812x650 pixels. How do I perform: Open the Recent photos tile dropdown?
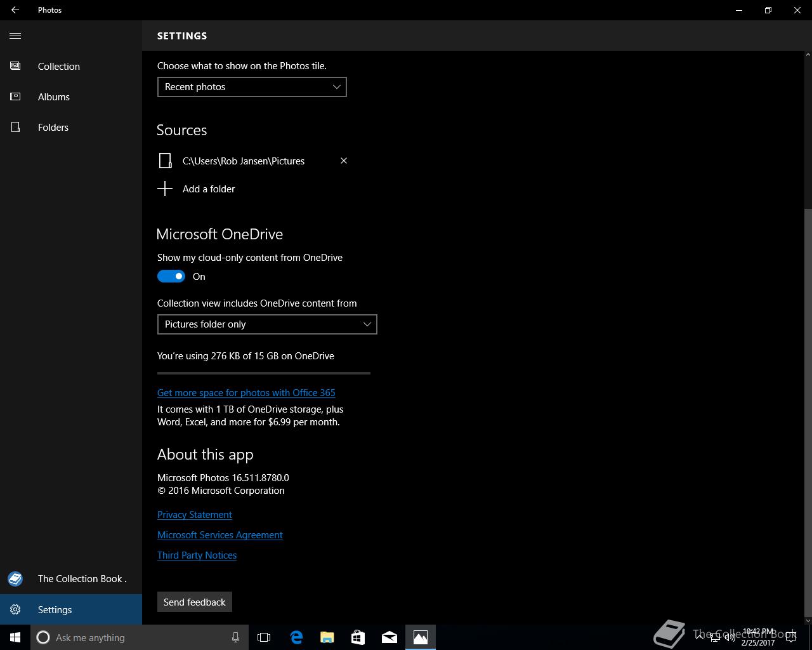tap(252, 87)
